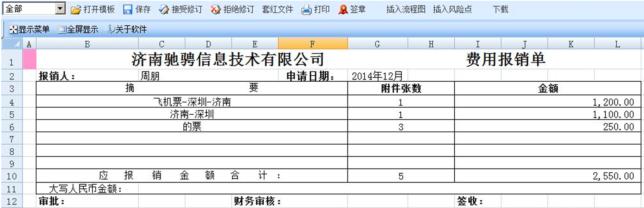Select column E header
644x208 pixels.
coord(255,44)
